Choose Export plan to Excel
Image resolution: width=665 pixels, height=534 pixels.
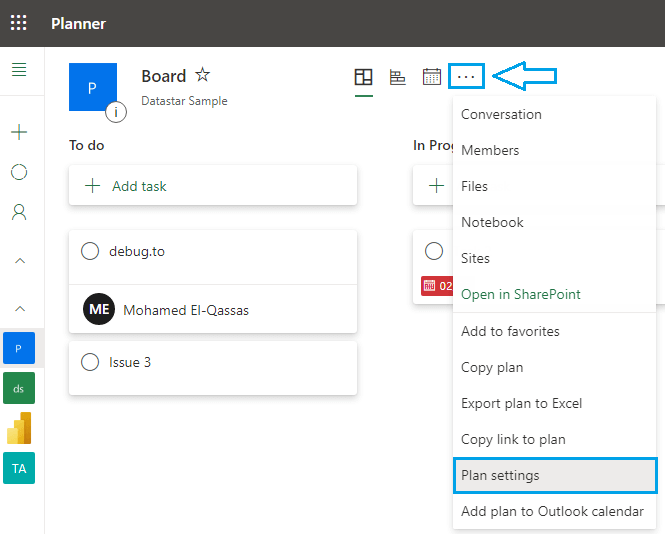click(521, 403)
